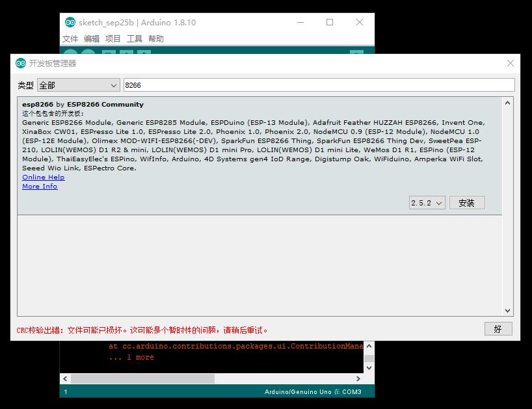The width and height of the screenshot is (532, 409).
Task: Open the 项目 menu
Action: click(x=113, y=38)
